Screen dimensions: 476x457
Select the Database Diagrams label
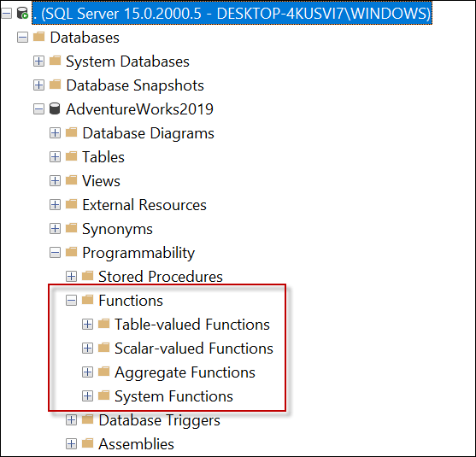point(148,133)
